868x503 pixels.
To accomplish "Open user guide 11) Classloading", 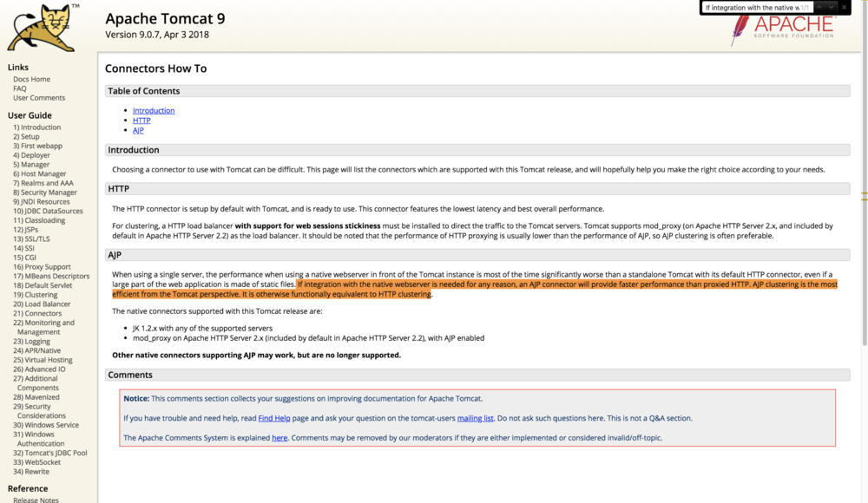I will pyautogui.click(x=39, y=220).
